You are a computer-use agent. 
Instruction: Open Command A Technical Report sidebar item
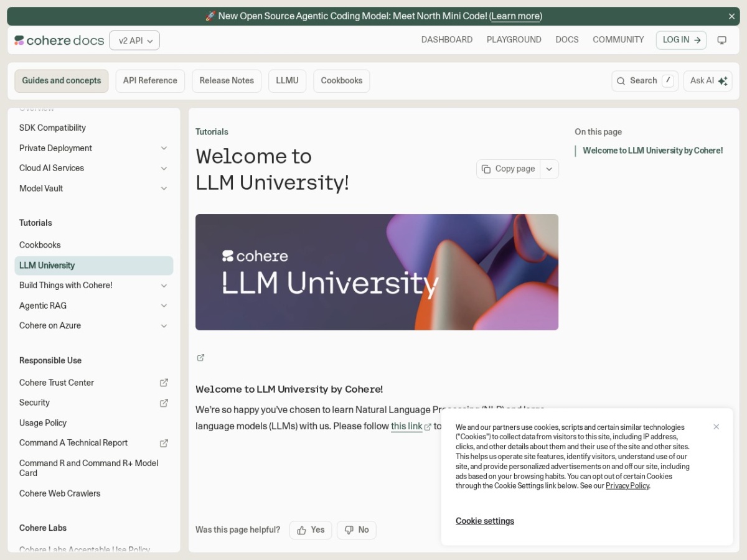pyautogui.click(x=73, y=443)
